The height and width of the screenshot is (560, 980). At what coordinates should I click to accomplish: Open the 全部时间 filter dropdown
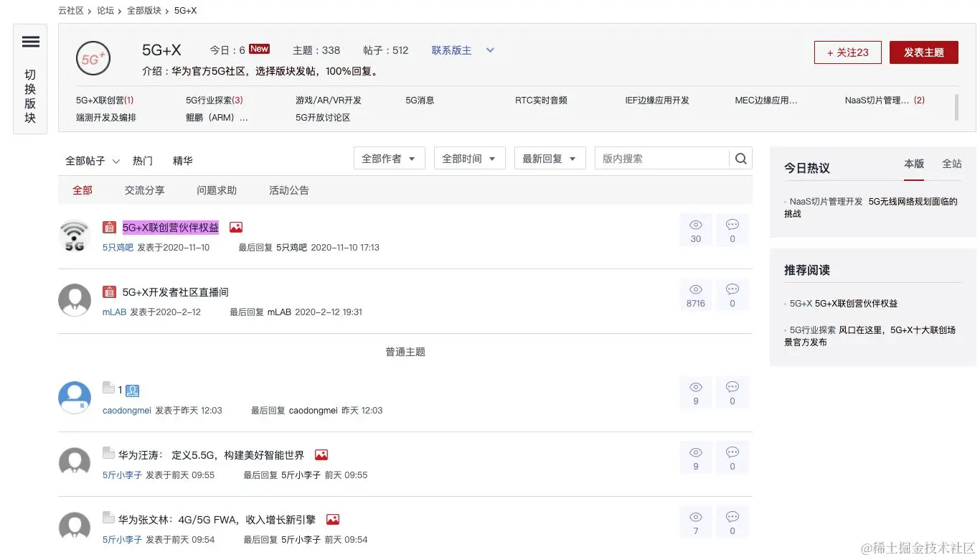470,159
